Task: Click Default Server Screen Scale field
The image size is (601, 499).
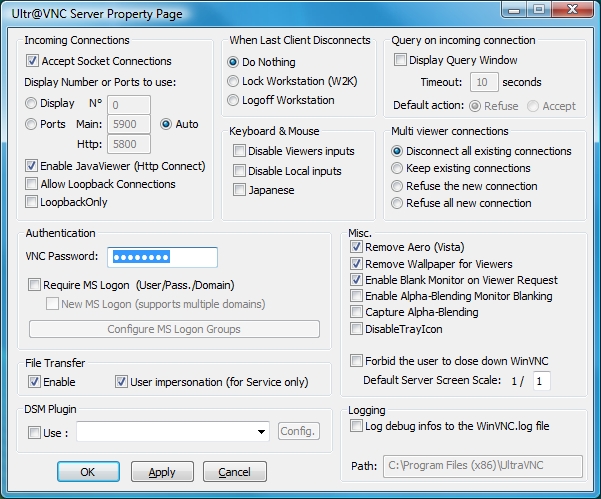Action: pos(541,381)
